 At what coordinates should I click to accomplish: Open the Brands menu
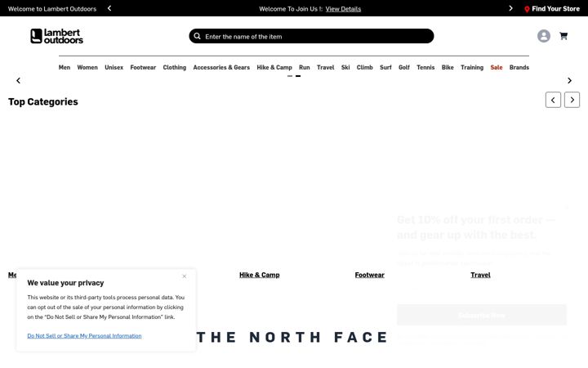pos(519,68)
